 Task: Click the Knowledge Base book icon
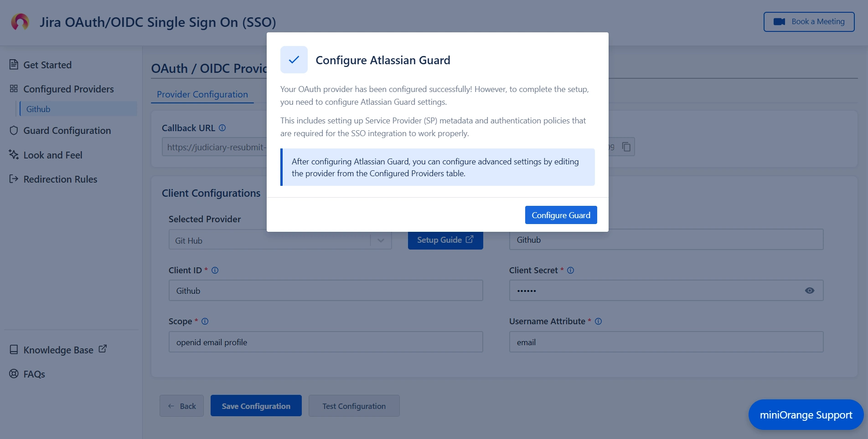coord(14,350)
